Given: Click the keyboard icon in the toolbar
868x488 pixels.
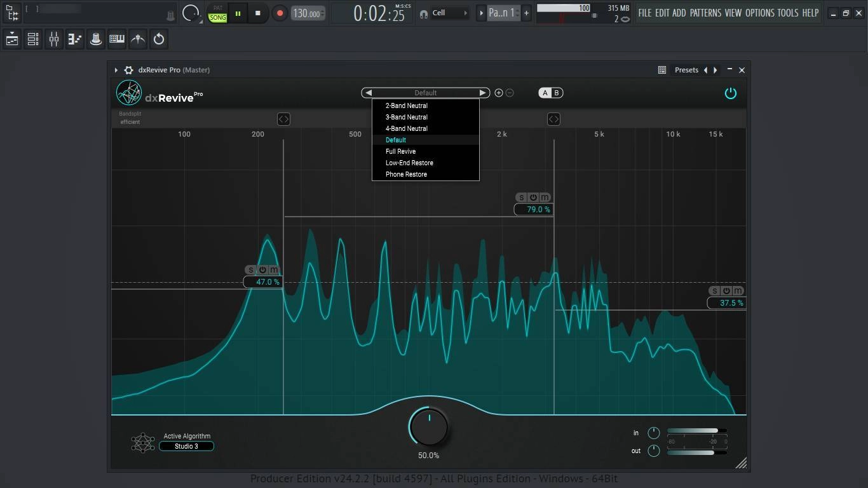Looking at the screenshot, I should (x=117, y=39).
